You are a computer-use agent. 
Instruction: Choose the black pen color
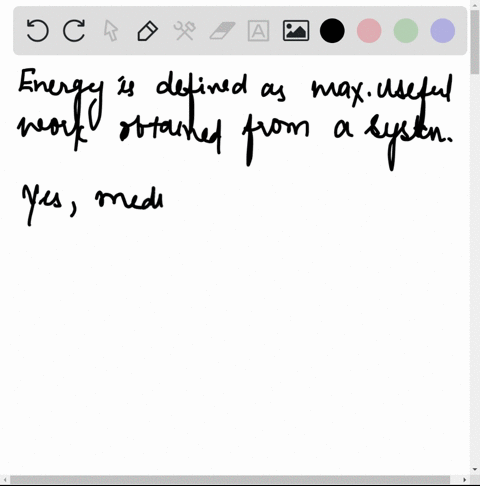pos(332,31)
